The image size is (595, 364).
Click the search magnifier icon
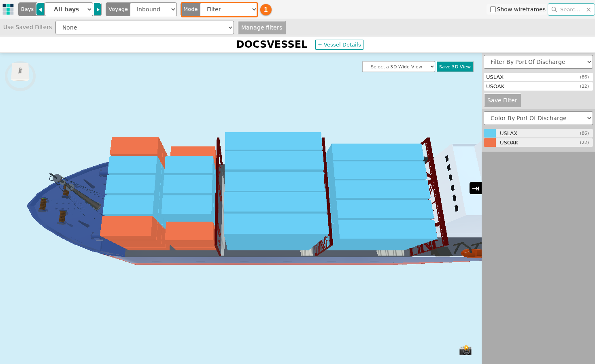pyautogui.click(x=554, y=9)
